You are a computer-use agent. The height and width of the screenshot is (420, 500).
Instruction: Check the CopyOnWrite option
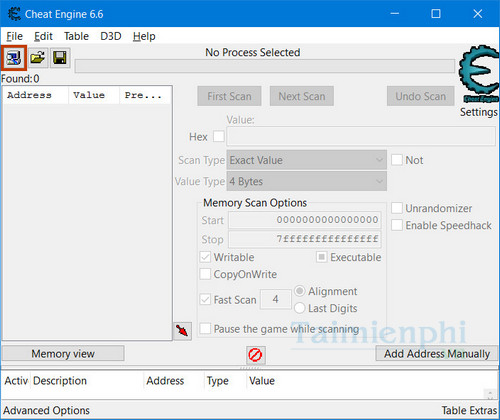point(205,274)
